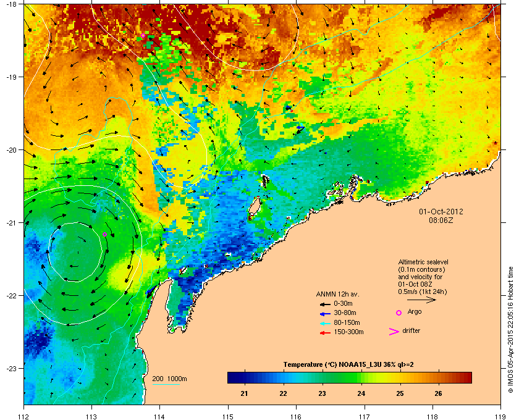519x420 pixels.
Task: Click the 0.5m/s velocity scale arrow
Action: point(421,300)
